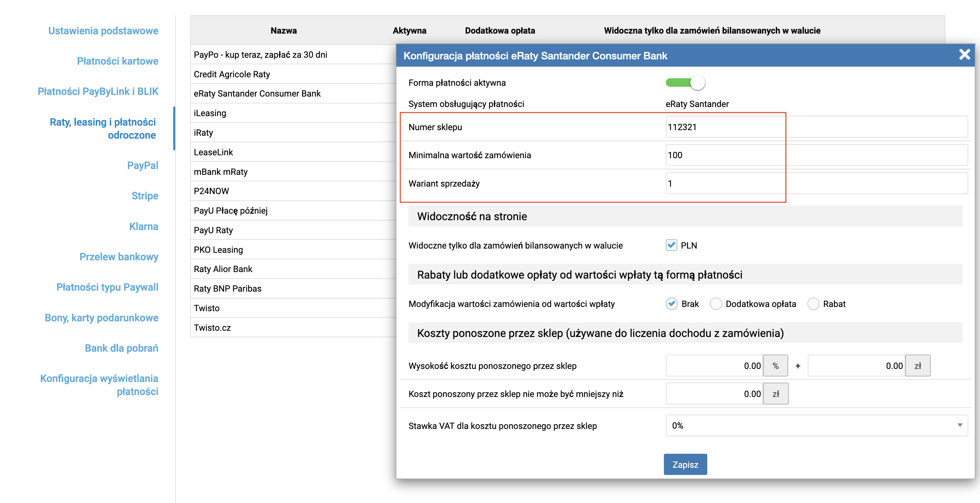This screenshot has height=503, width=980.
Task: Click the 'Dodatkowa opłata' column header
Action: coord(500,30)
